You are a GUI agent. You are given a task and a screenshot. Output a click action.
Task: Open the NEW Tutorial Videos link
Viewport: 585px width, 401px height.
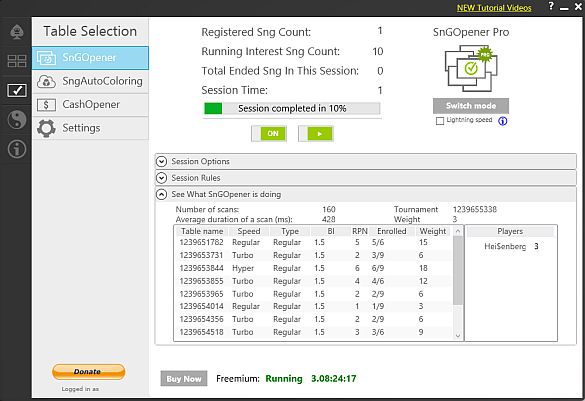[494, 8]
